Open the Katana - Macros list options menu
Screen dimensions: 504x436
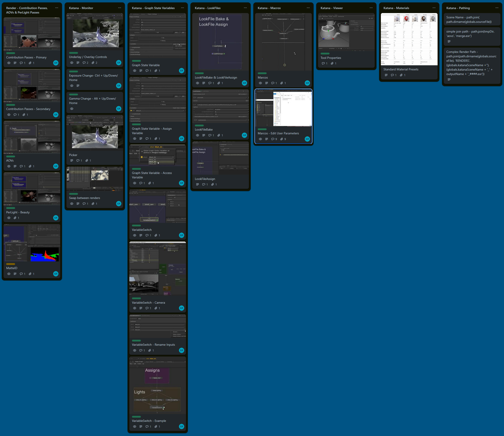point(308,8)
